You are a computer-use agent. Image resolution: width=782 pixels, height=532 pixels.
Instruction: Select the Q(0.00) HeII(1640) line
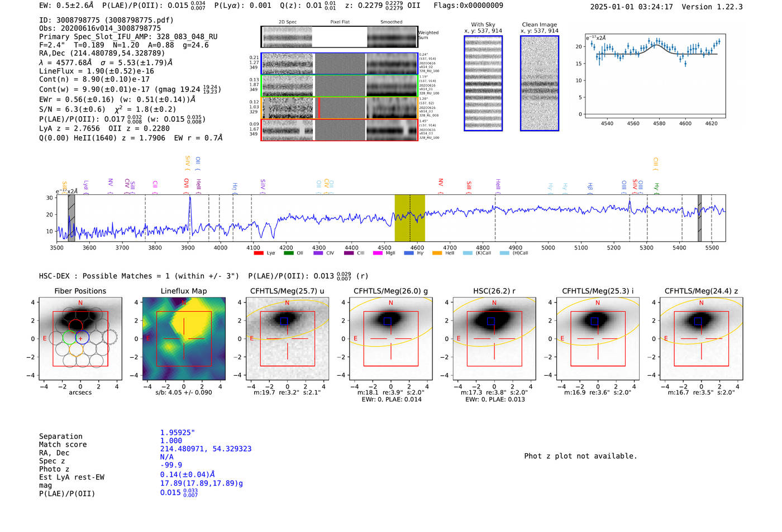tap(131, 138)
